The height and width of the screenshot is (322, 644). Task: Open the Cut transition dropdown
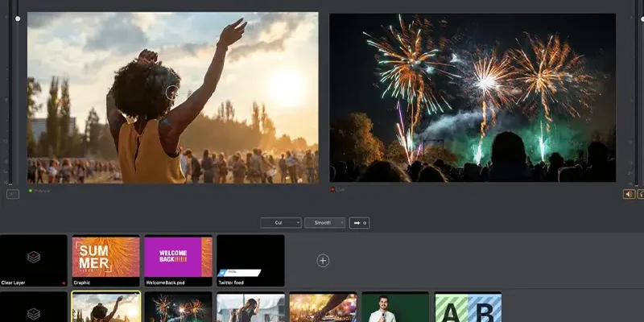281,223
